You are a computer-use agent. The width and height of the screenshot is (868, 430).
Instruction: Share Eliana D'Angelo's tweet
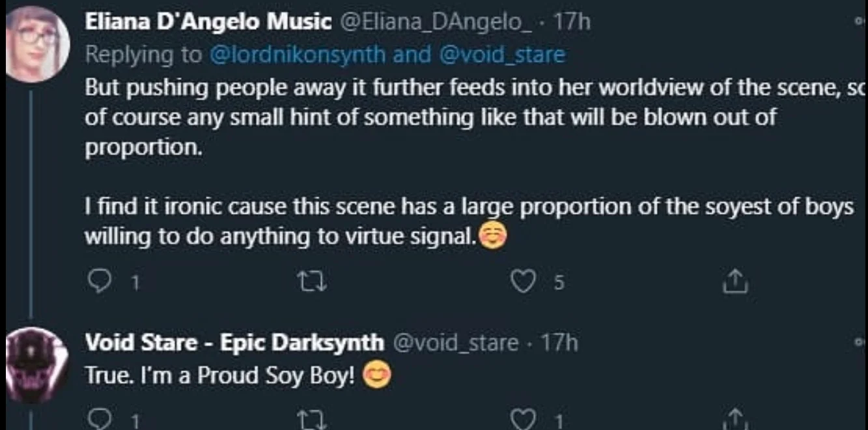[734, 282]
